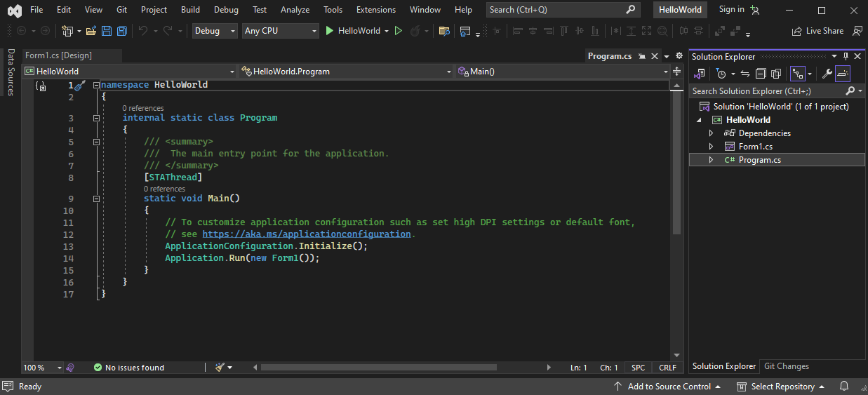Click the editor horizontal scrollbar
This screenshot has width=868, height=395.
coord(379,368)
